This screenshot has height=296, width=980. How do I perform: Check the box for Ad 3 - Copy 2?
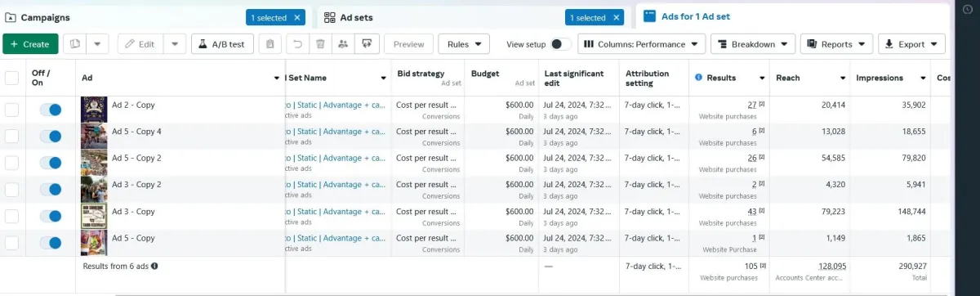(x=11, y=189)
